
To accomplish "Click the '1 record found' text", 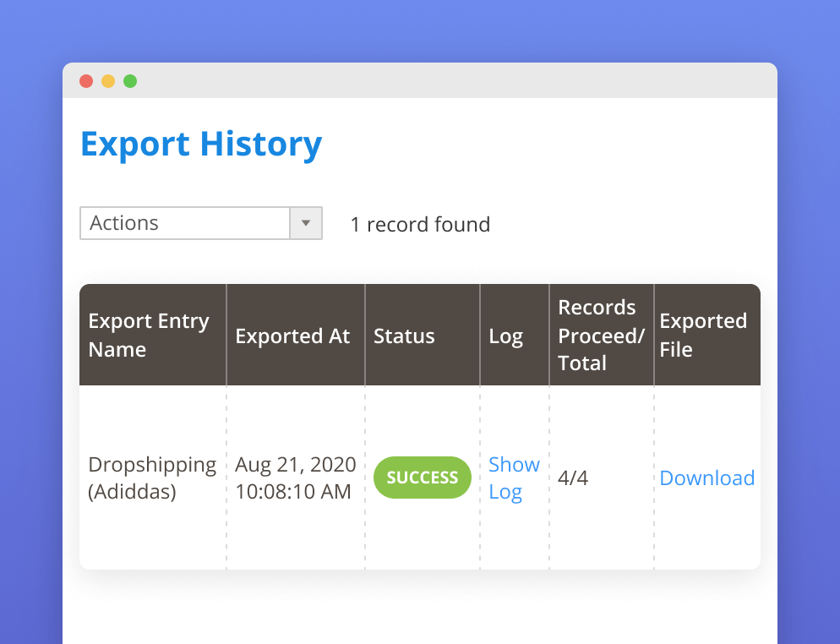I will [420, 224].
